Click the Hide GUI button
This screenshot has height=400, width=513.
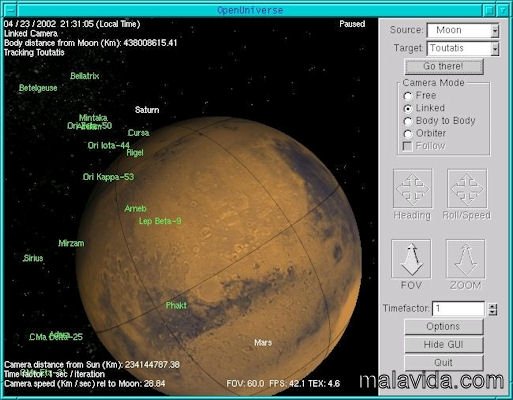(x=444, y=345)
